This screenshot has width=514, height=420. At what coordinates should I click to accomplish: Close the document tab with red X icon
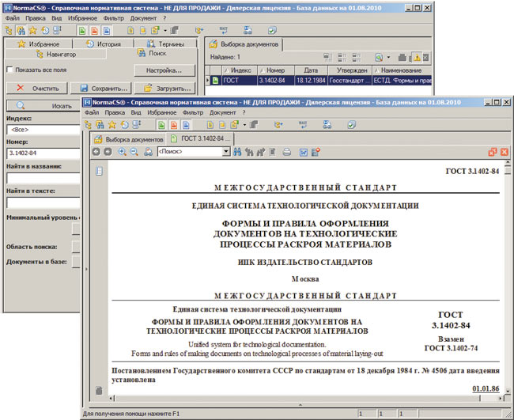[x=505, y=151]
